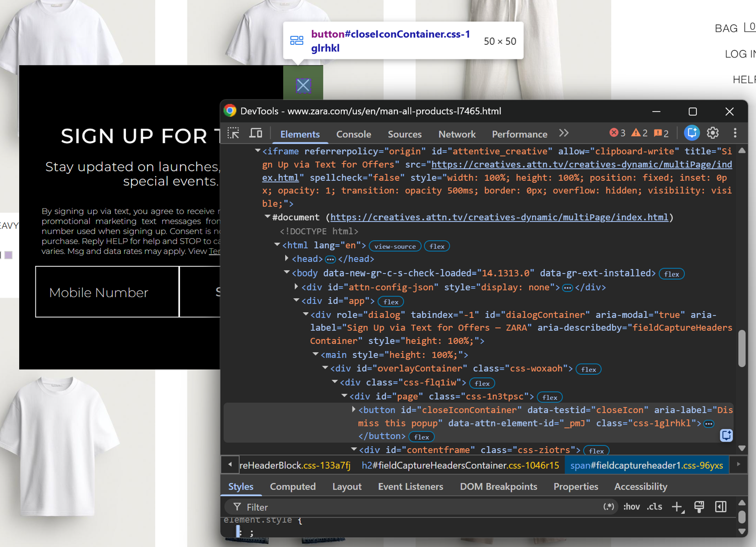
Task: Click the right breadcrumb scroll arrow
Action: 738,464
